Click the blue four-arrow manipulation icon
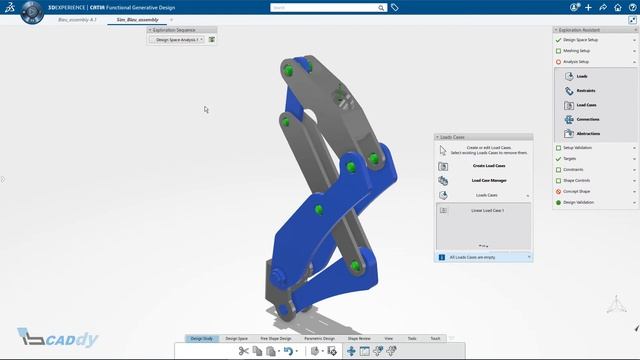The image size is (640, 360). (351, 351)
